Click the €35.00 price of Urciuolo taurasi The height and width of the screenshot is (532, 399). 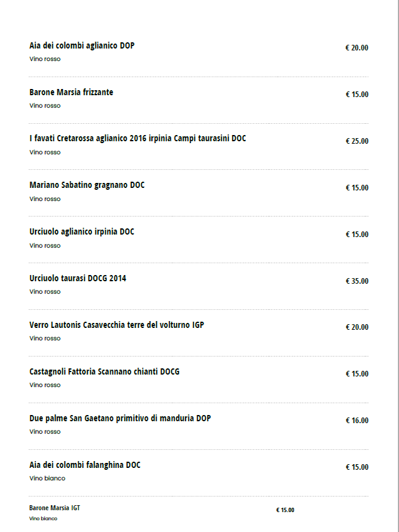[x=357, y=281]
